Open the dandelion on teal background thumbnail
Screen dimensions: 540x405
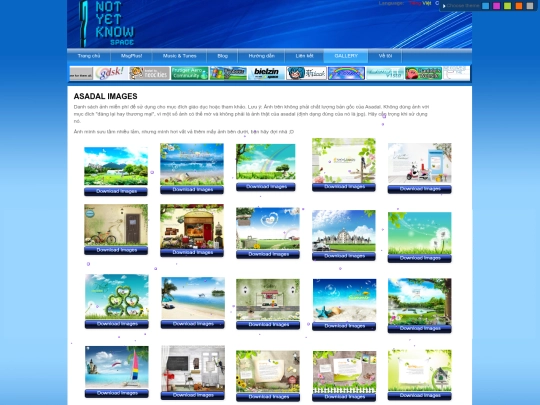(419, 233)
